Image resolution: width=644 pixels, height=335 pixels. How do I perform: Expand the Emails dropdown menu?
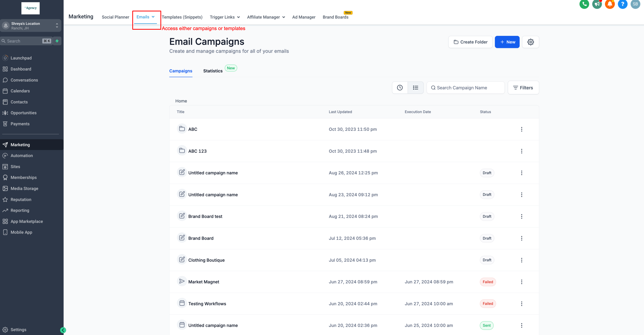coord(145,17)
